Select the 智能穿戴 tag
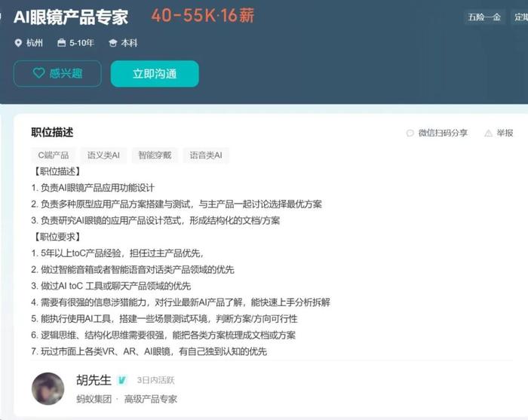Screen dimensions: 528x420 click(155, 155)
